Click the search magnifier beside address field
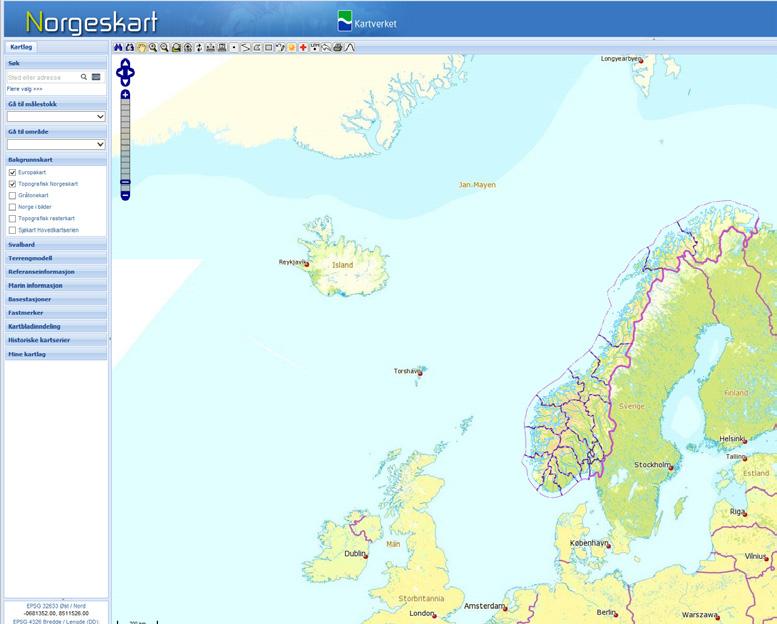Viewport: 777px width, 624px height. pos(84,77)
